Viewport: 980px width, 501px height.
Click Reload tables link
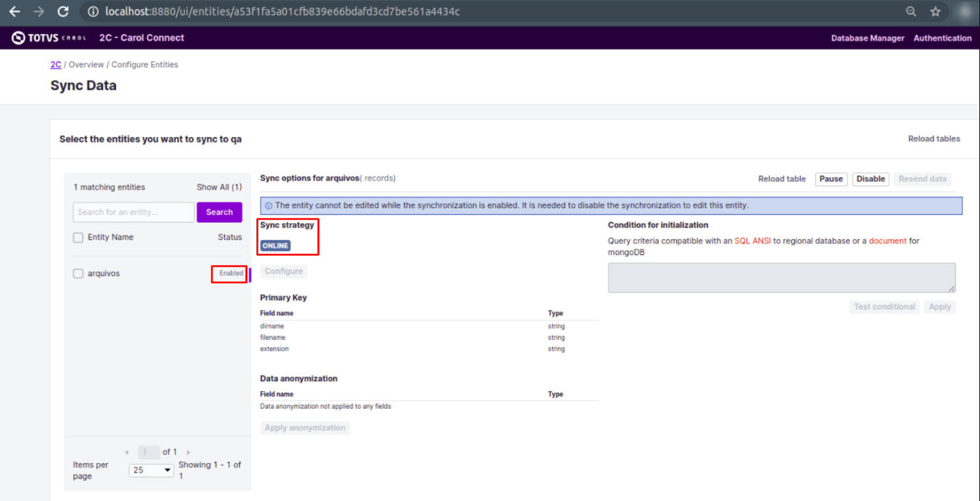click(933, 139)
